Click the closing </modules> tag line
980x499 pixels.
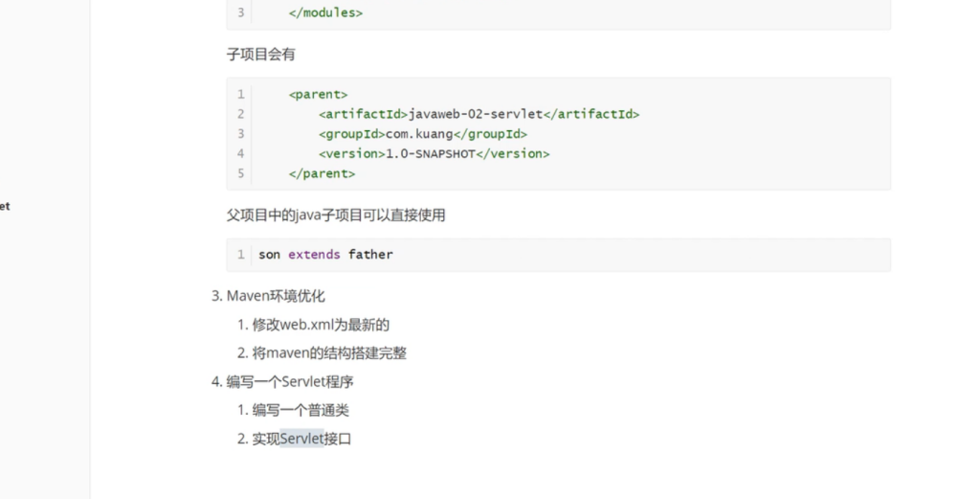[325, 13]
